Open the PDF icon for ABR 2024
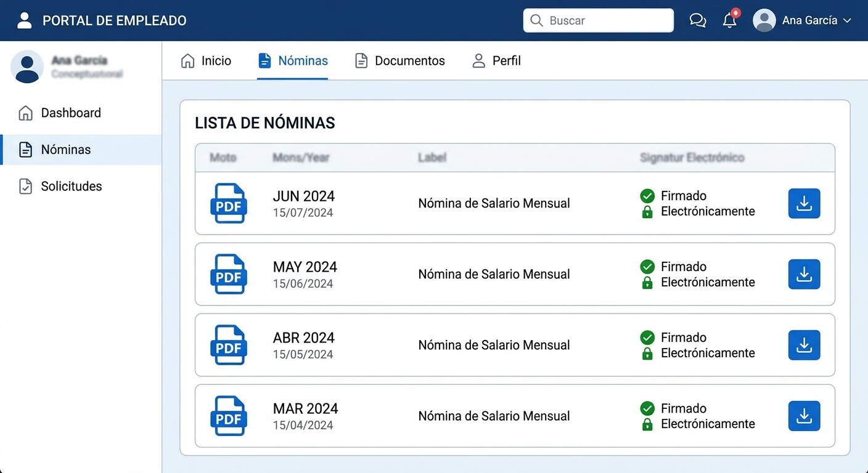868x473 pixels. (x=229, y=345)
